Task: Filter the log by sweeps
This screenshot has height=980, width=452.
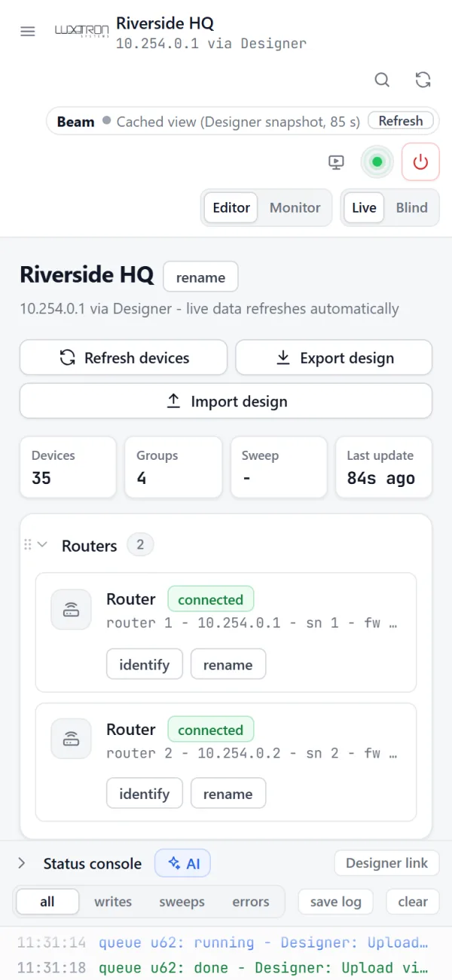Action: pos(182,902)
